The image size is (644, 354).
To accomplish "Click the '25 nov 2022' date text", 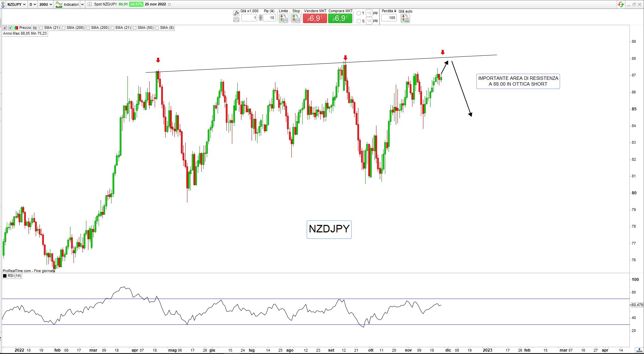I will coord(155,4).
